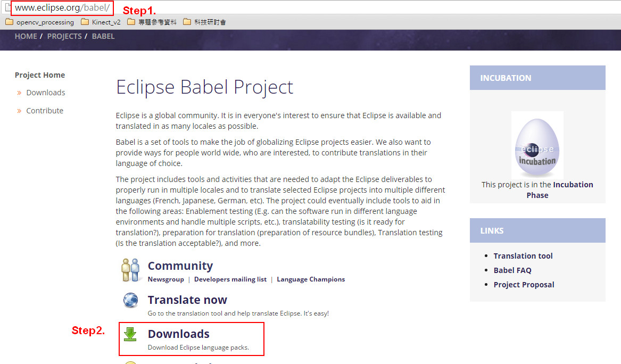Open Developers mailing list link
Screen dimensions: 621x364
point(230,279)
